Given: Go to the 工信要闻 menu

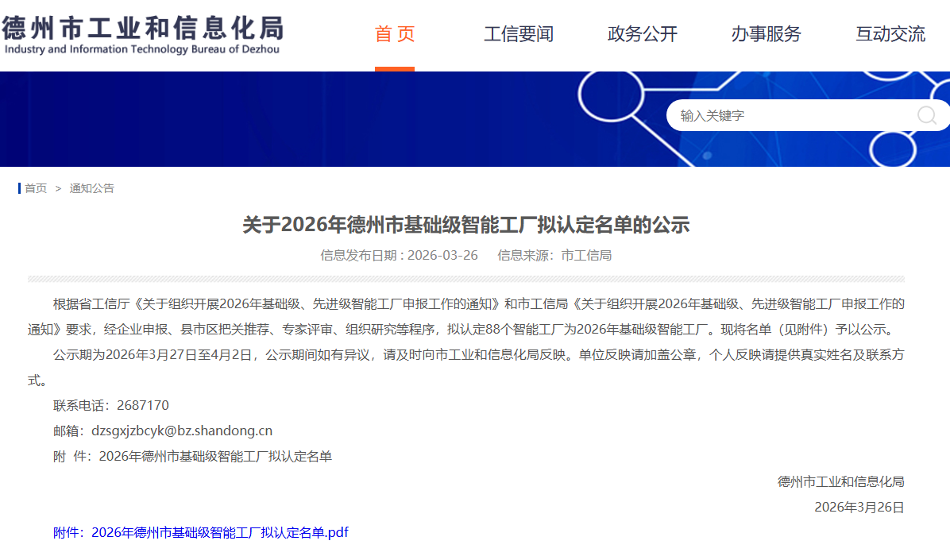Looking at the screenshot, I should tap(518, 34).
